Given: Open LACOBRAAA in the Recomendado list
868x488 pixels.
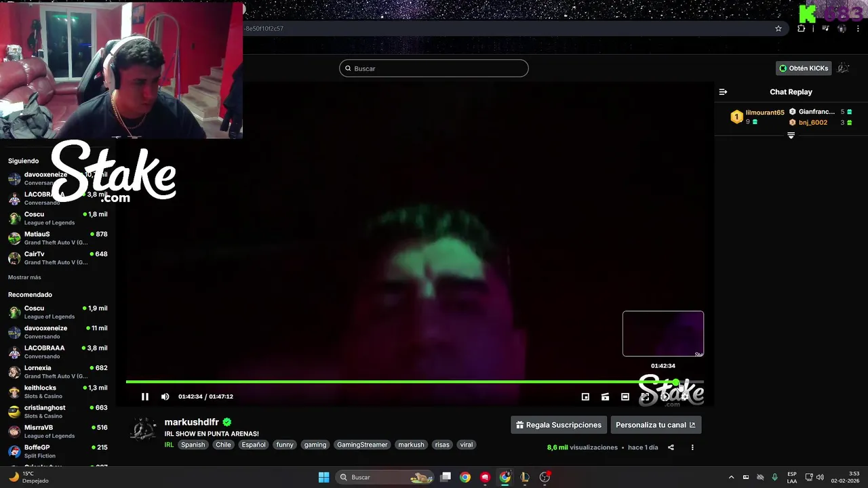Looking at the screenshot, I should coord(58,352).
